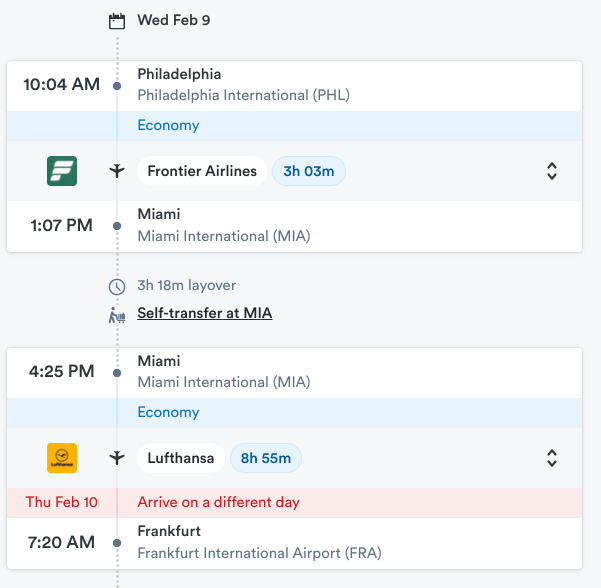Select the 8h 55m duration badge
This screenshot has width=601, height=588.
pos(266,458)
